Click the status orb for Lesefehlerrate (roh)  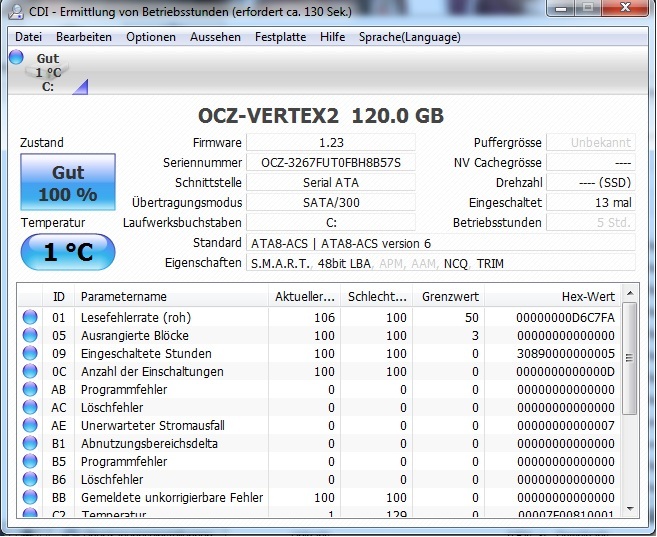point(30,317)
